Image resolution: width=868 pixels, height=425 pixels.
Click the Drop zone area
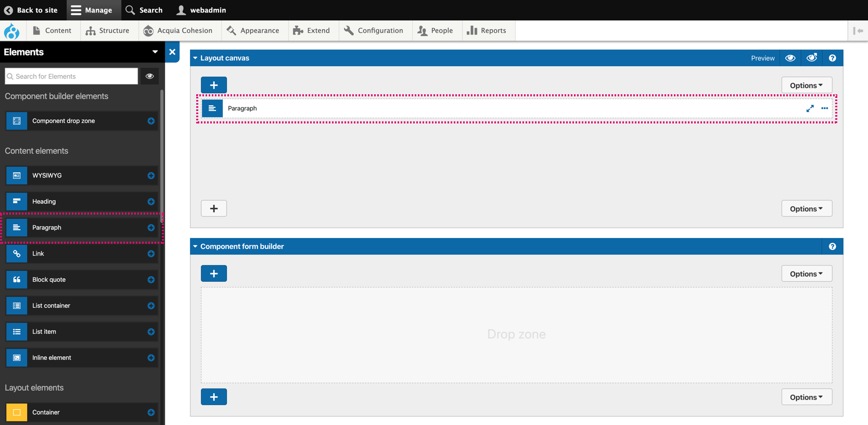pos(517,335)
